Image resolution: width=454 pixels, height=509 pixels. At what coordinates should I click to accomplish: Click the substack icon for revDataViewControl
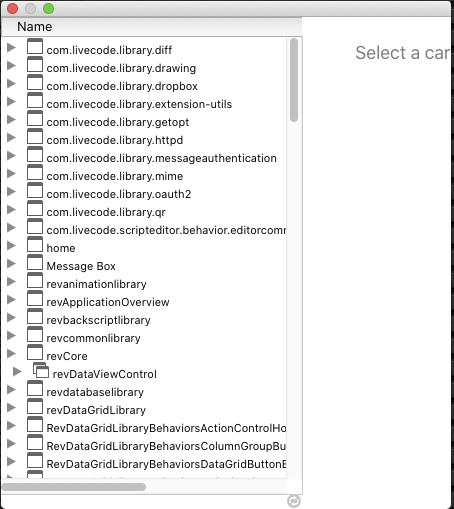pyautogui.click(x=41, y=370)
